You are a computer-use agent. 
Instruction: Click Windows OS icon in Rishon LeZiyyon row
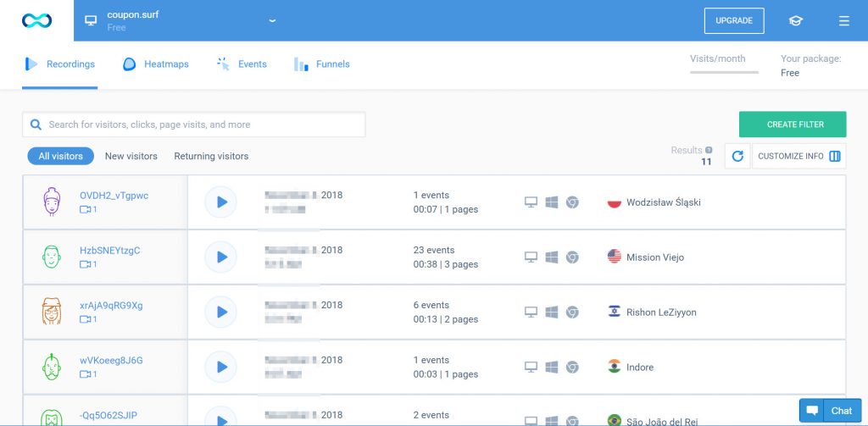pyautogui.click(x=551, y=312)
